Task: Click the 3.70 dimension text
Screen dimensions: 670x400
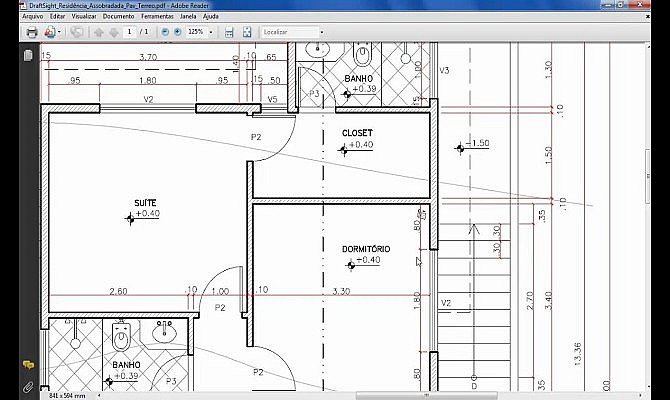Action: tap(148, 57)
